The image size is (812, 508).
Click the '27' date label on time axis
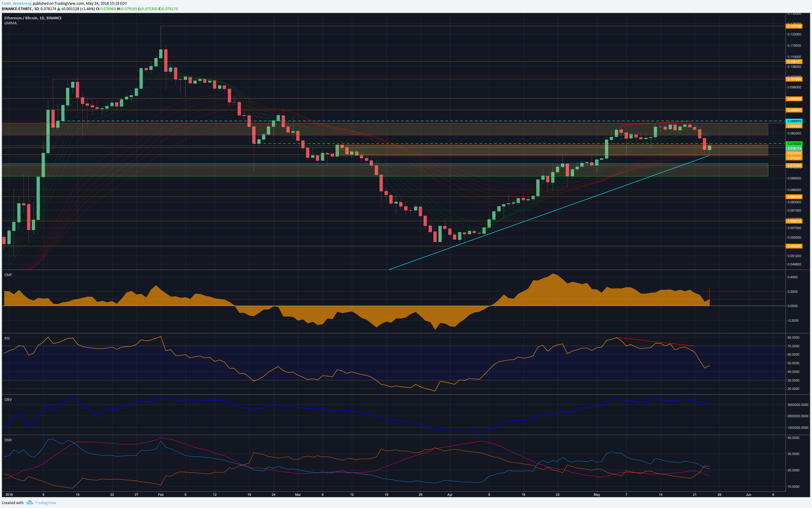[136, 495]
